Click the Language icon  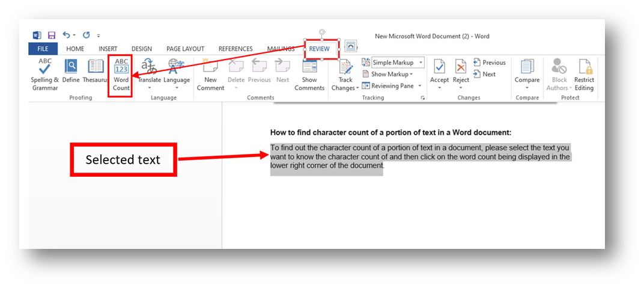[x=177, y=66]
